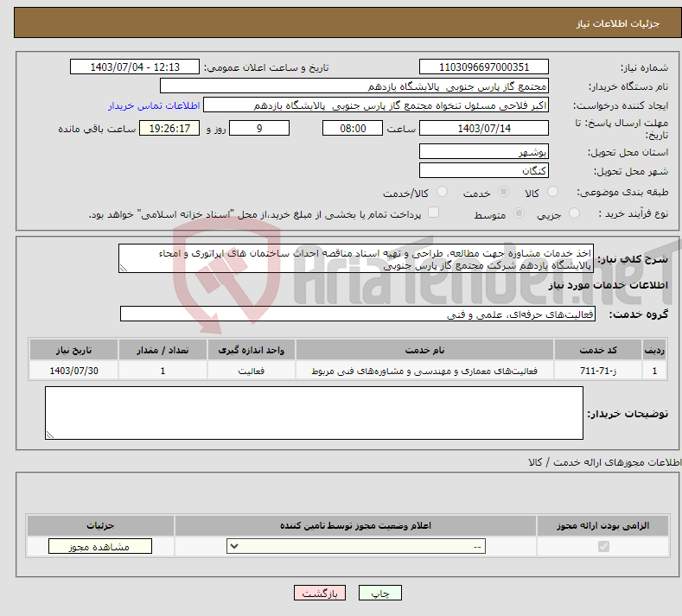682x616 pixels.
Task: Click the بازگشت back button
Action: [x=320, y=593]
